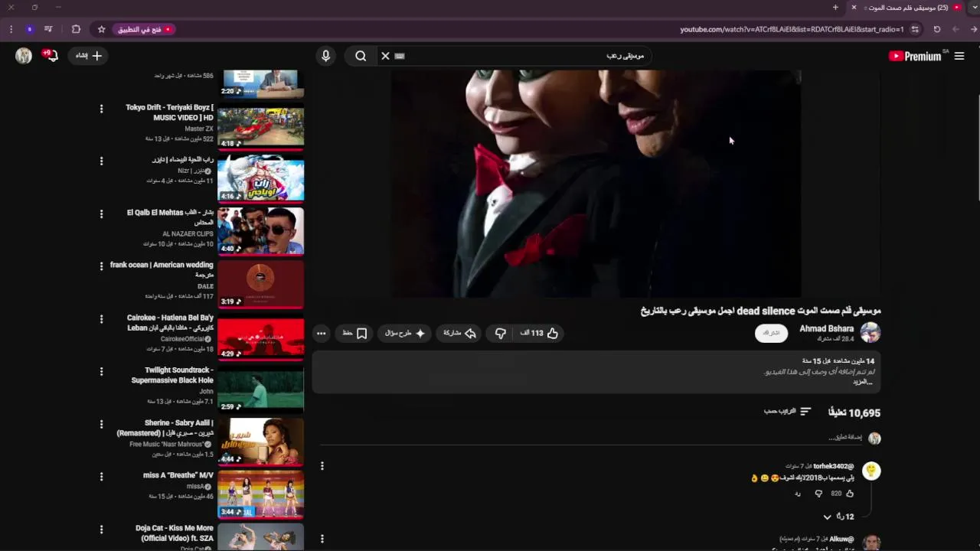Open menu for frank ocean video
This screenshot has height=551, width=980.
pyautogui.click(x=101, y=266)
